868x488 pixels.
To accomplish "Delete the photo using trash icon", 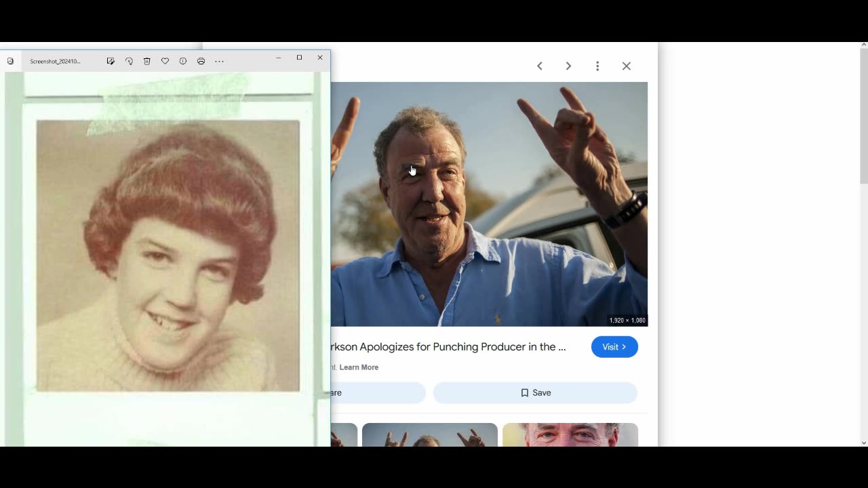I will point(146,61).
